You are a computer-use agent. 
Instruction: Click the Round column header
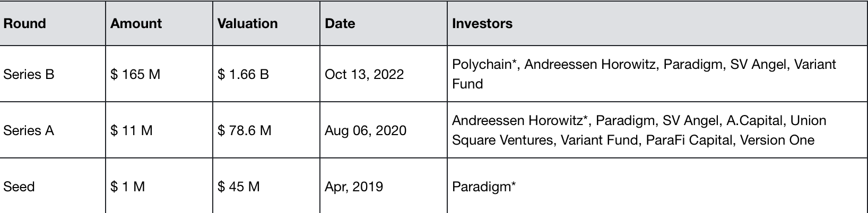click(25, 23)
